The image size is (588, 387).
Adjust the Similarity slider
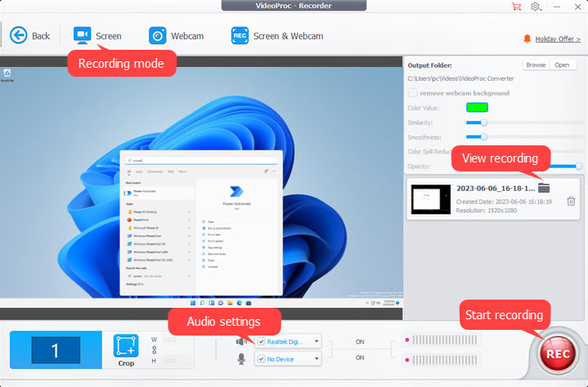[484, 122]
